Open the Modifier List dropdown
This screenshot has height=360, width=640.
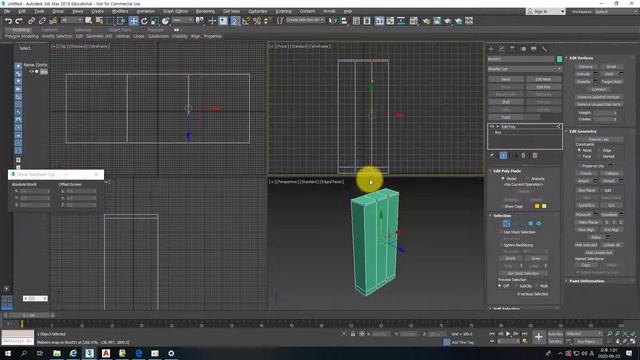[524, 69]
